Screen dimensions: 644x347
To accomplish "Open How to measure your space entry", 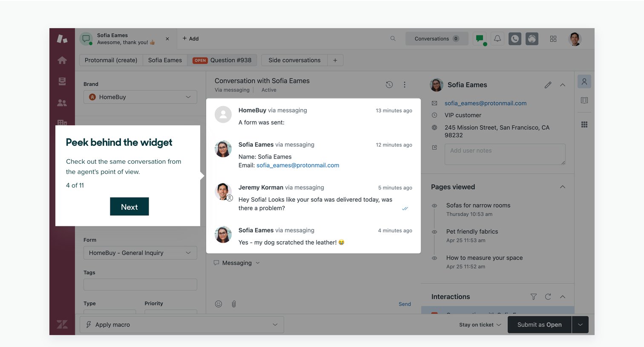I will point(484,258).
